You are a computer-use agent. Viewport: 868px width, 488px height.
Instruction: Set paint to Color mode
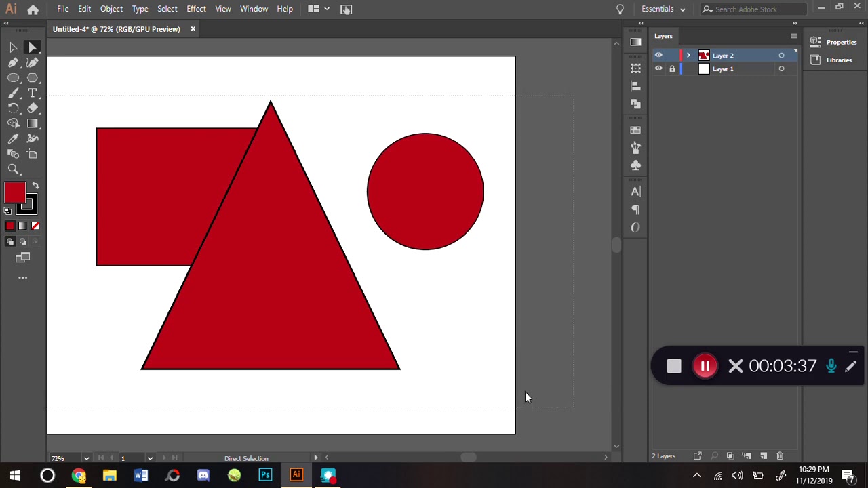9,226
